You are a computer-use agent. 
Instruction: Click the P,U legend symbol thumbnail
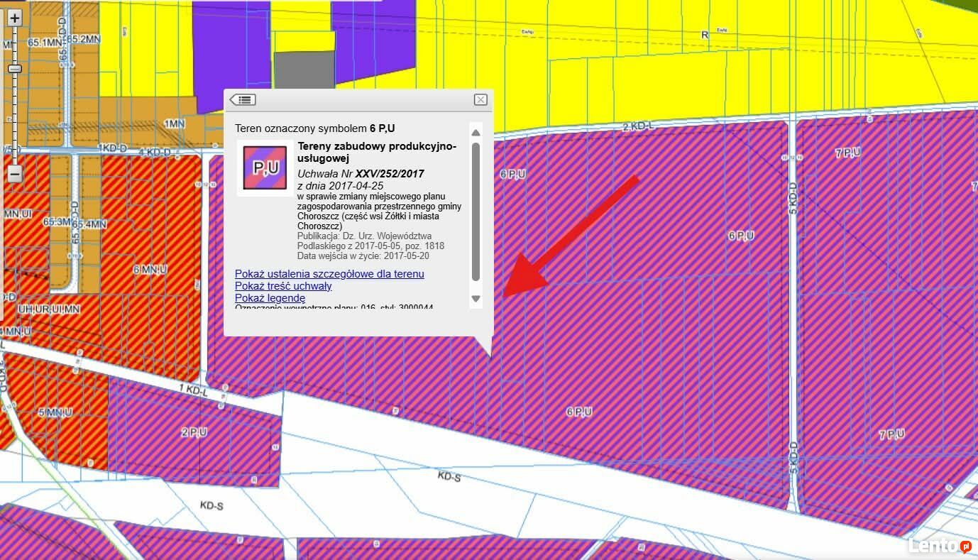[x=265, y=168]
